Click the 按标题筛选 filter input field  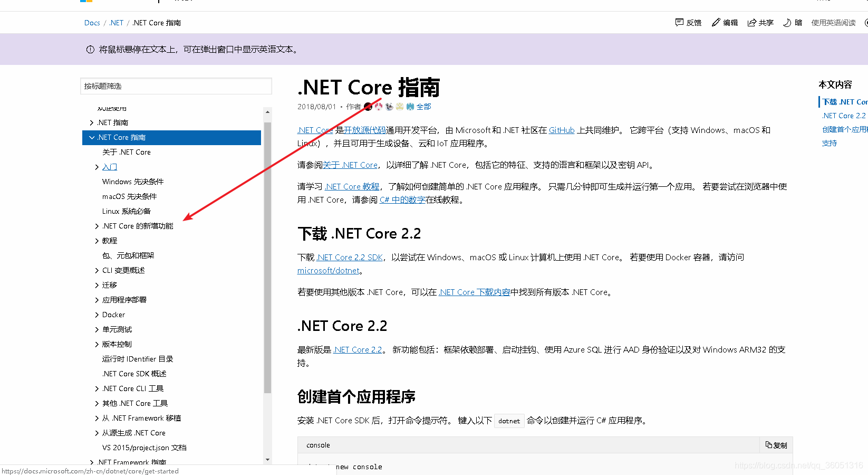coord(176,86)
